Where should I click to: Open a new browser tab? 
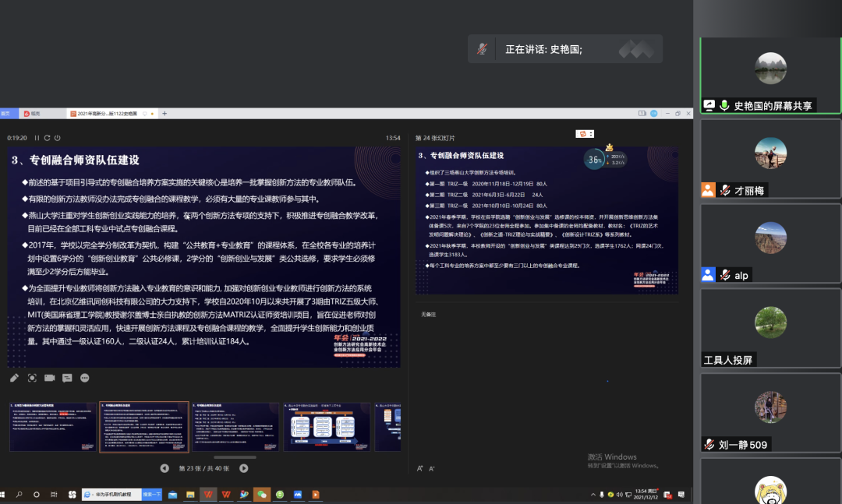pyautogui.click(x=164, y=113)
